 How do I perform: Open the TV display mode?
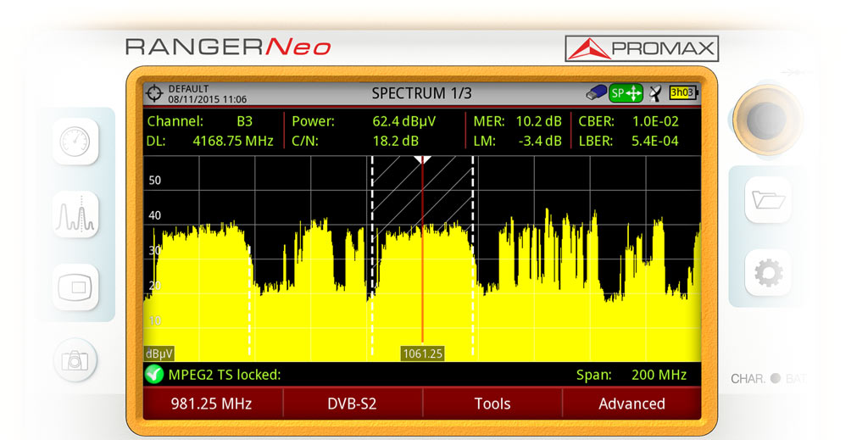tap(75, 287)
